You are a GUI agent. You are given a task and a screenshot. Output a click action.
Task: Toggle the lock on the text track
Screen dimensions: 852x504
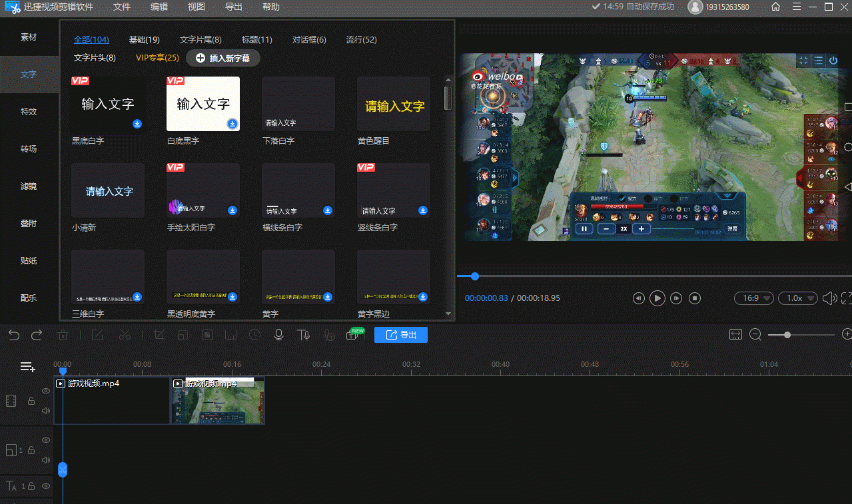pyautogui.click(x=31, y=486)
